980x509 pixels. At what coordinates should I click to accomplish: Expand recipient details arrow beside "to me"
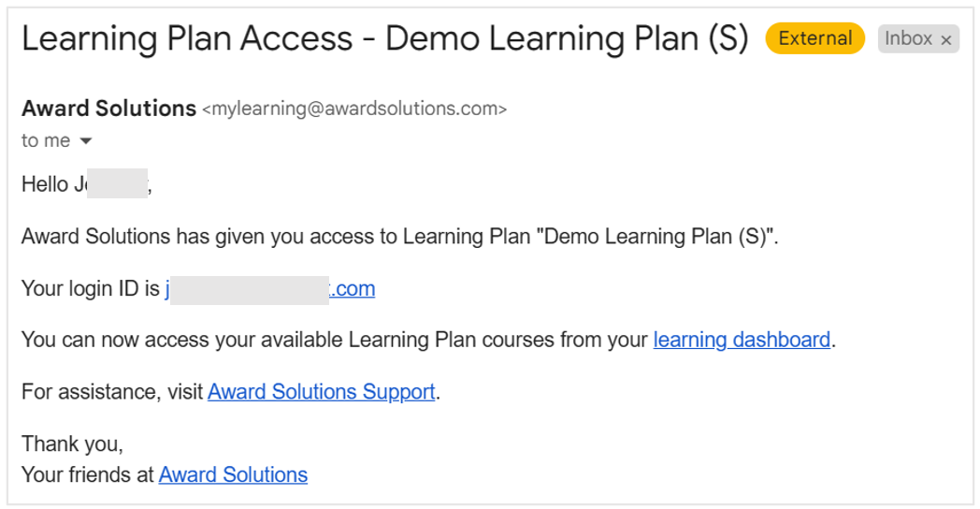(x=86, y=141)
